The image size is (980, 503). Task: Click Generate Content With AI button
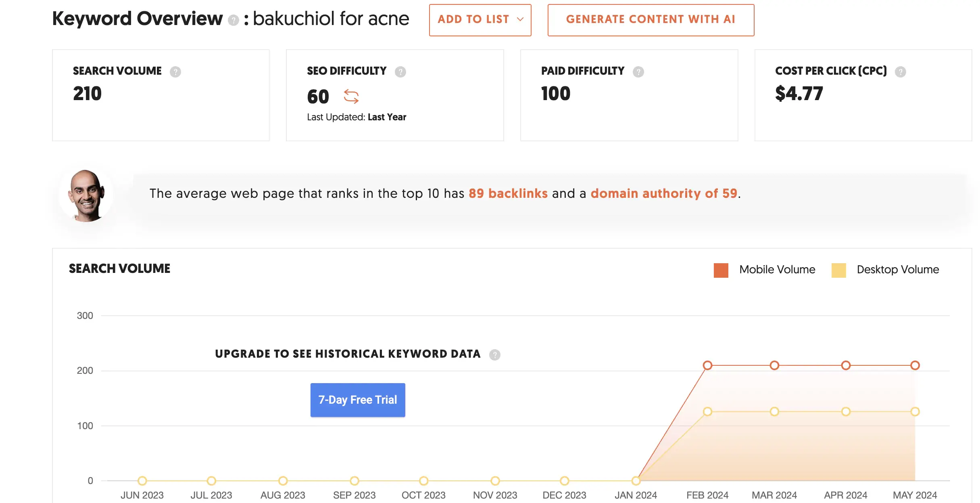click(651, 20)
